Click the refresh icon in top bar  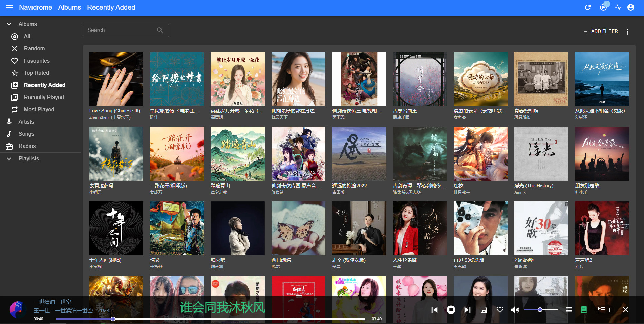coord(588,7)
